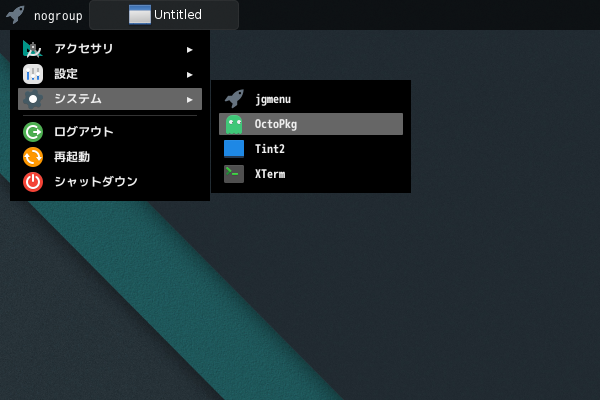Click the 設定 mixer sliders icon
The height and width of the screenshot is (400, 600).
pyautogui.click(x=33, y=74)
